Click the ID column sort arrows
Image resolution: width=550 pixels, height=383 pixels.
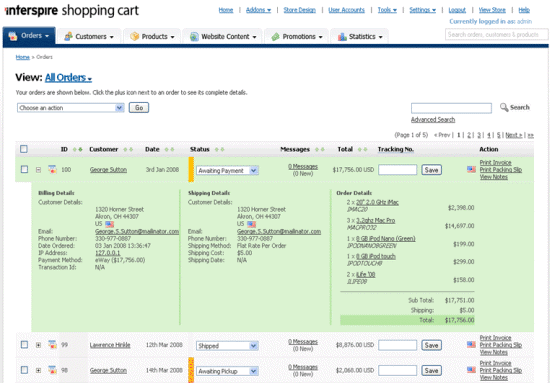click(x=78, y=149)
